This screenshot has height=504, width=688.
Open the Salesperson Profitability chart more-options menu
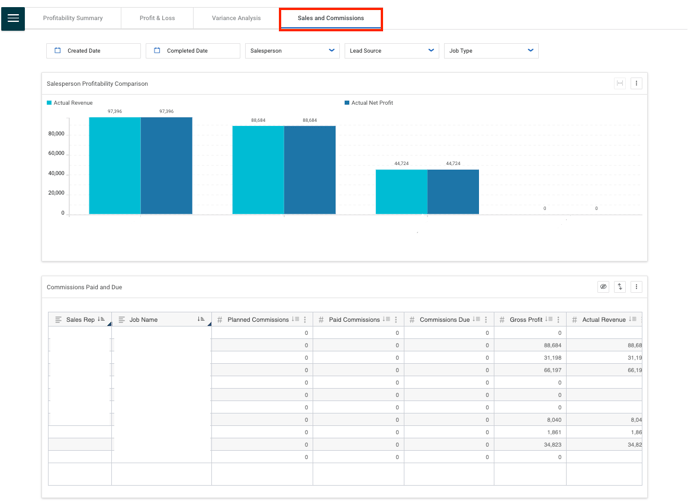pyautogui.click(x=636, y=83)
